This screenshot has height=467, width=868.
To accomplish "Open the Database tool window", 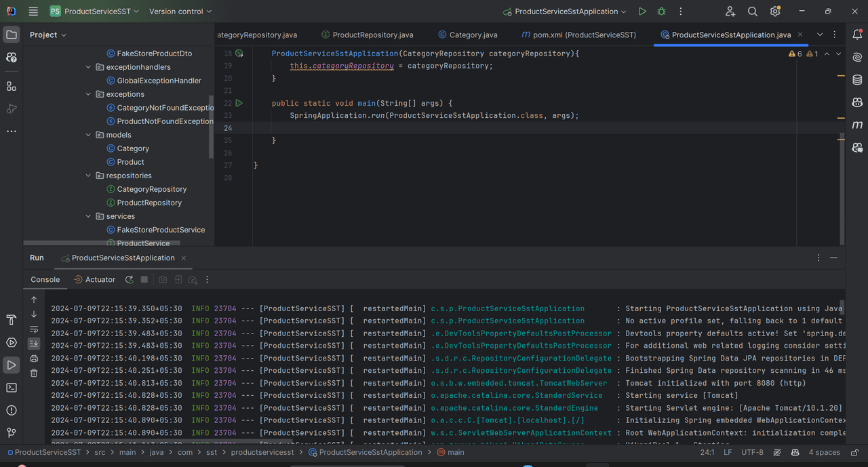I will point(857,79).
